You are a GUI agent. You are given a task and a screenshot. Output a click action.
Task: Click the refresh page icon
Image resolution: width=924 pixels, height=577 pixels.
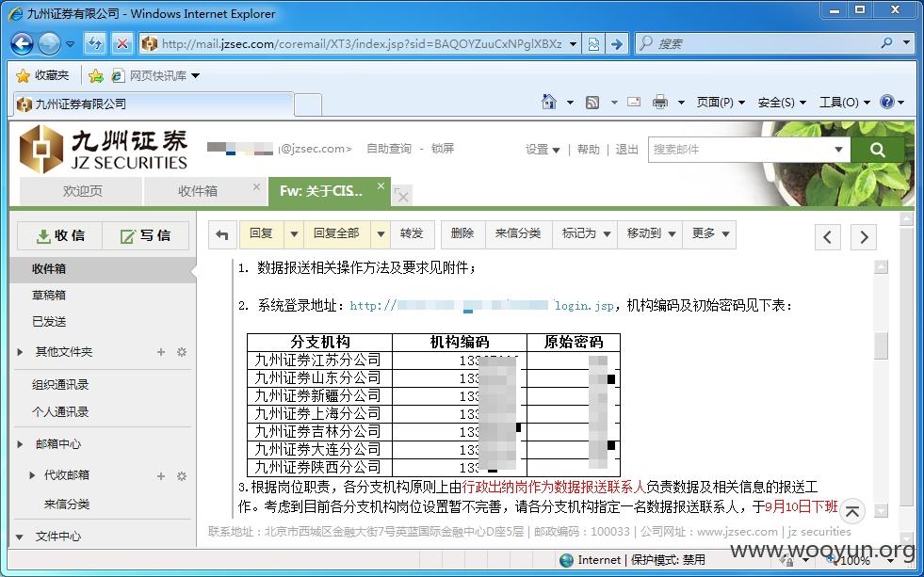[x=95, y=43]
